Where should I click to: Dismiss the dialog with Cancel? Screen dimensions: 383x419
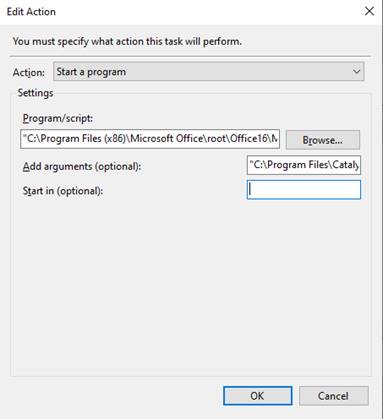tap(334, 396)
